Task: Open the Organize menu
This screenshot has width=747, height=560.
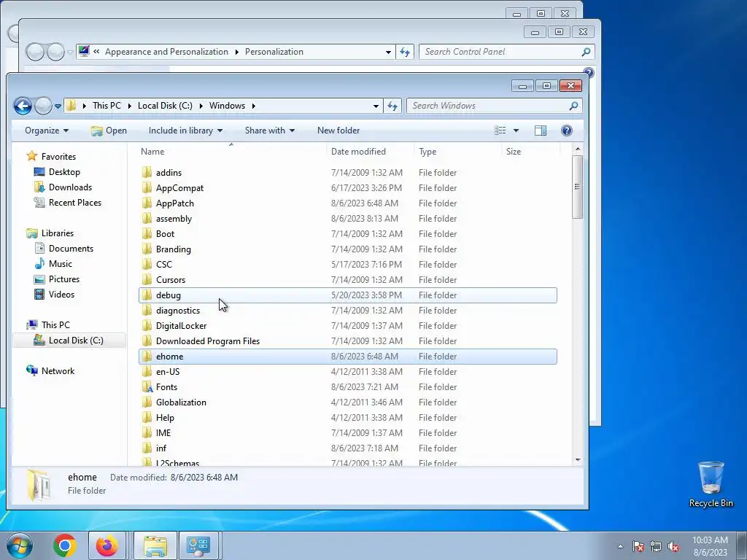Action: 47,131
